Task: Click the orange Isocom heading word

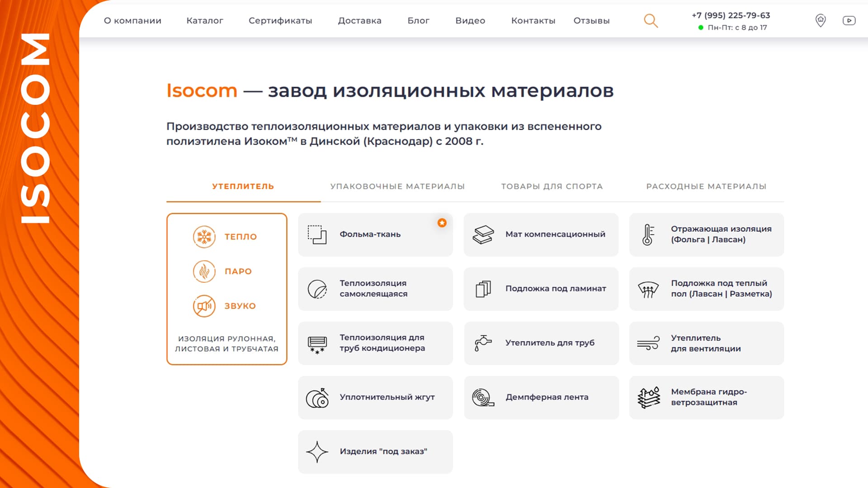Action: [x=202, y=91]
